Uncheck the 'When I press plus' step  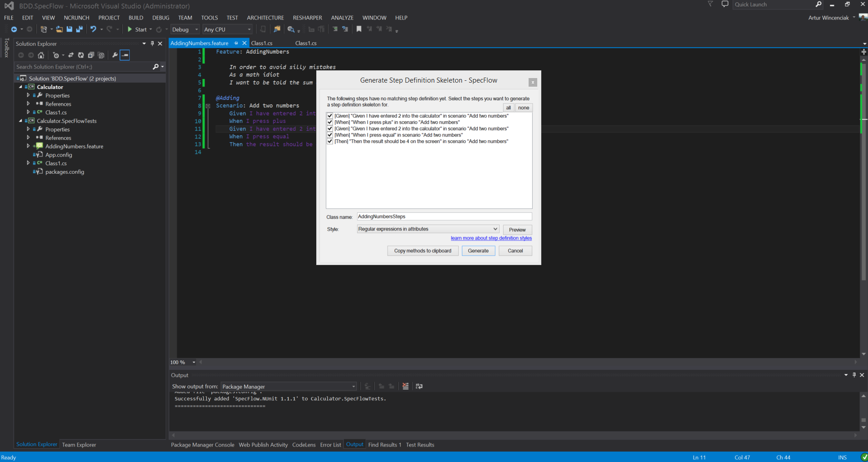point(330,123)
